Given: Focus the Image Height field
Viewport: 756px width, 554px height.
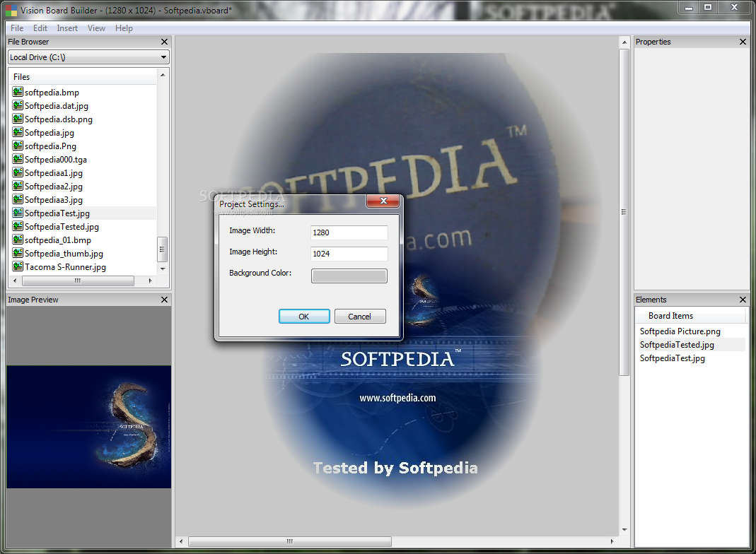Looking at the screenshot, I should (349, 254).
